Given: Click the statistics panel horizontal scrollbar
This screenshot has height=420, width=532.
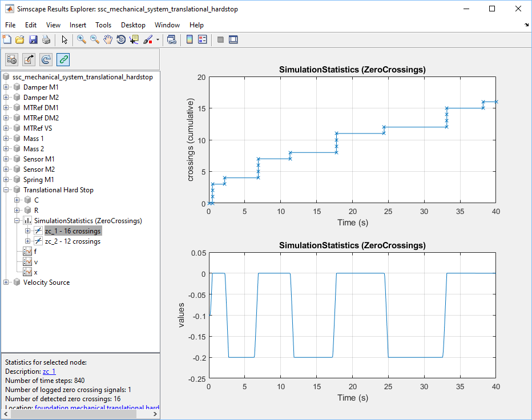Looking at the screenshot, I should (x=74, y=415).
